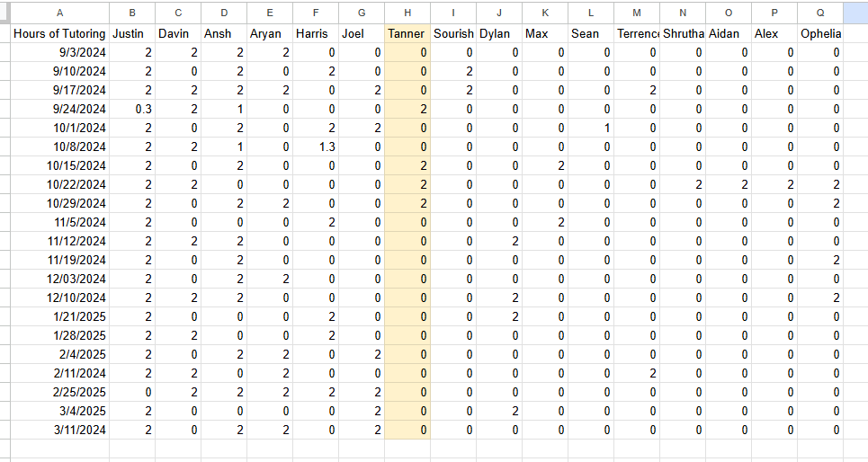
Task: Select the column Q header
Action: pos(819,13)
